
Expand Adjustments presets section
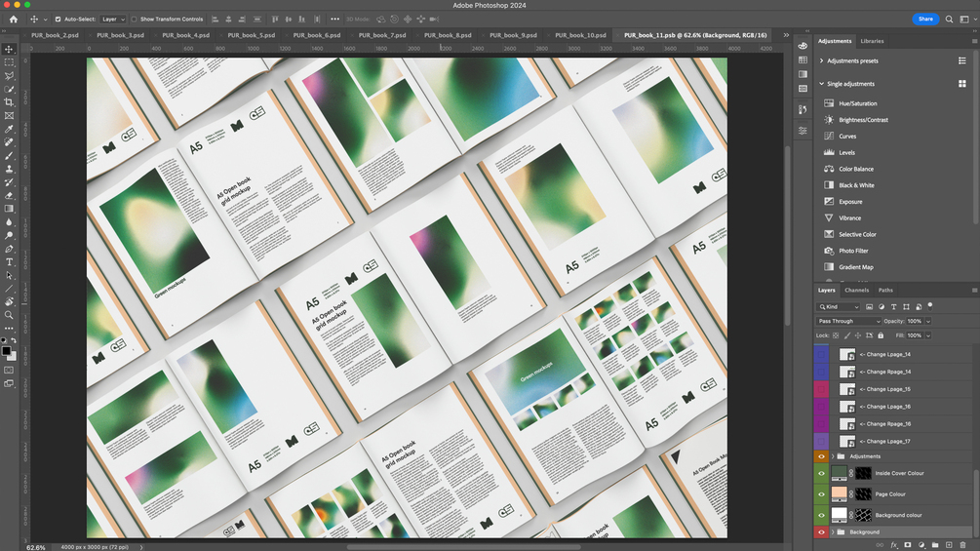[821, 60]
